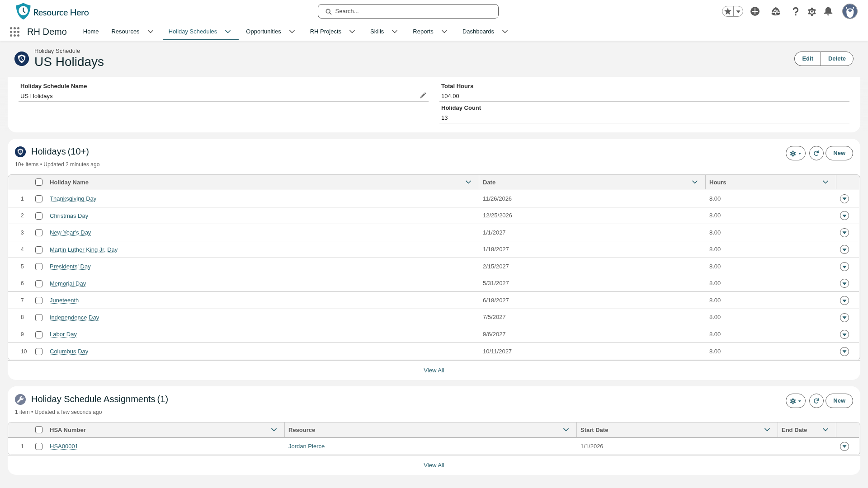This screenshot has width=868, height=488.
Task: Open the App Launcher grid icon
Action: click(14, 32)
